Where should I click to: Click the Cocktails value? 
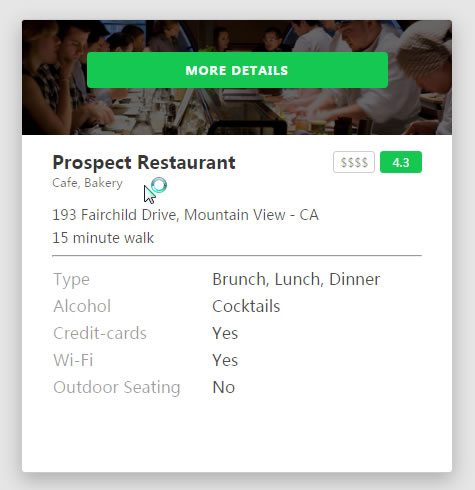(246, 306)
